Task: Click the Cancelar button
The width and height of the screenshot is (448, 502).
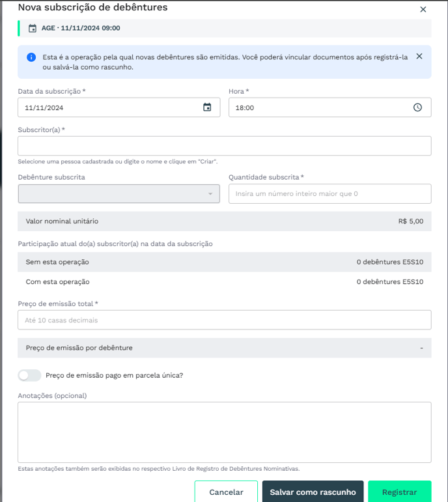Action: point(226,492)
